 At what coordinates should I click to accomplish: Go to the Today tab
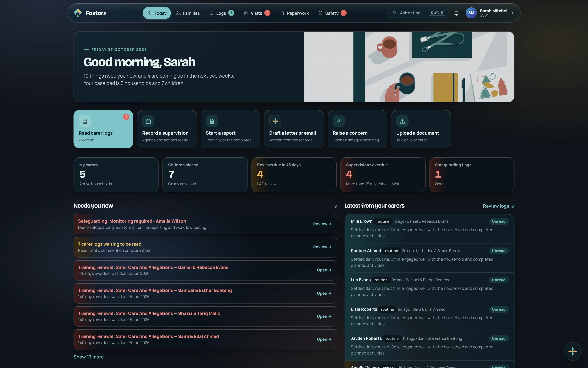pyautogui.click(x=157, y=13)
